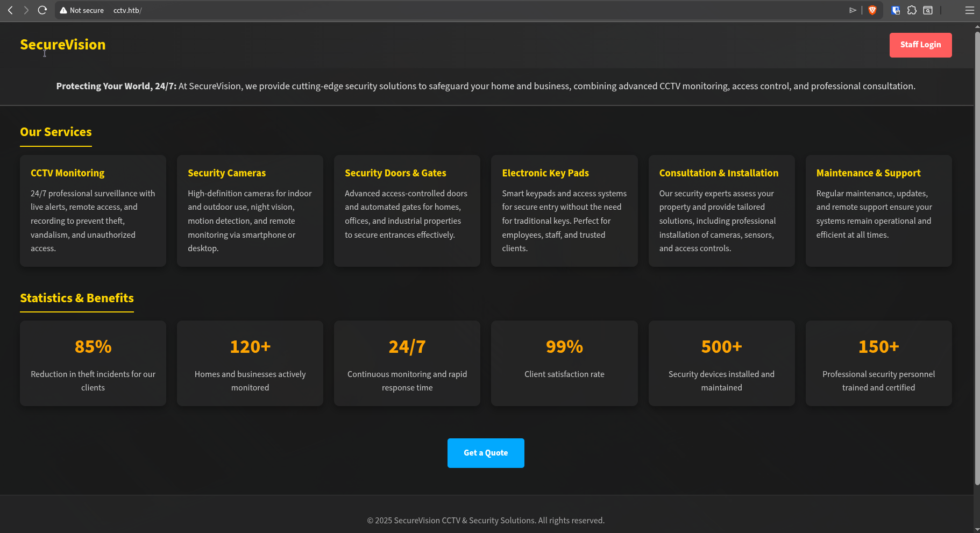Open the Extensions puzzle-piece menu
This screenshot has height=533, width=980.
coord(912,10)
